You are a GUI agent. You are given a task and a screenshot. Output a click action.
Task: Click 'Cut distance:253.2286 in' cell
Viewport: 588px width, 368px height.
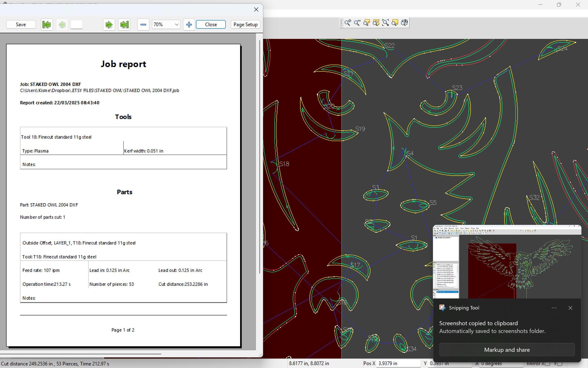(x=183, y=284)
